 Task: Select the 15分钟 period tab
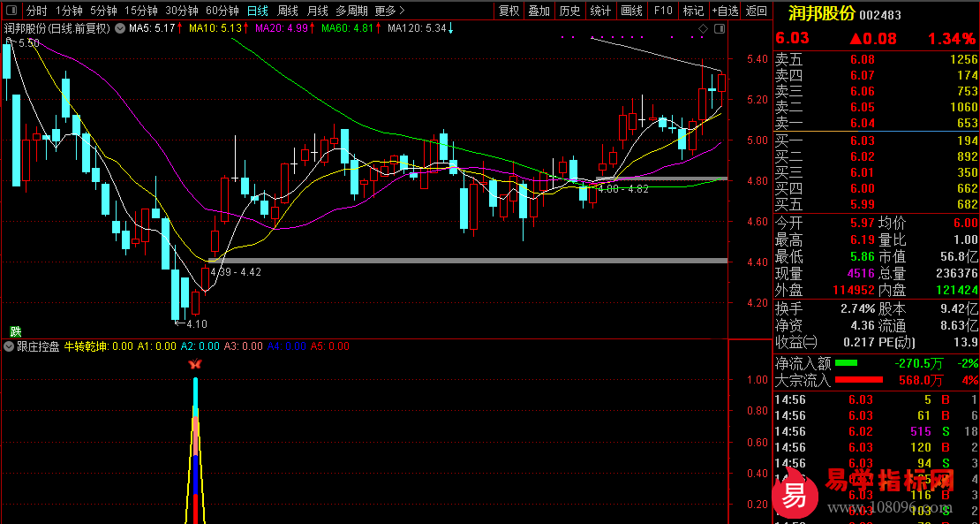pos(140,10)
